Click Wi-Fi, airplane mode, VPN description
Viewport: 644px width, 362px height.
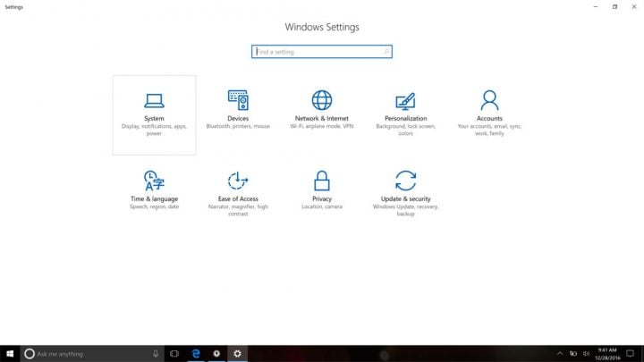322,126
